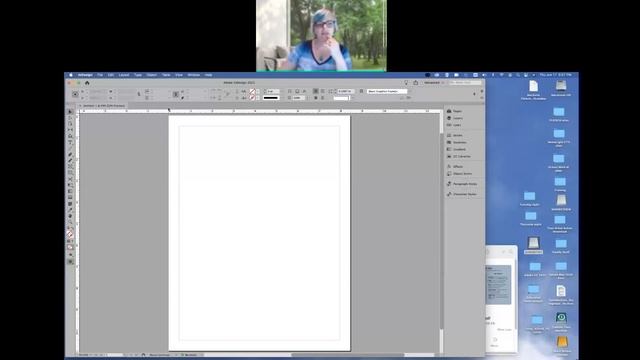640x360 pixels.
Task: Click the Adobe Stock search field
Action: [465, 82]
